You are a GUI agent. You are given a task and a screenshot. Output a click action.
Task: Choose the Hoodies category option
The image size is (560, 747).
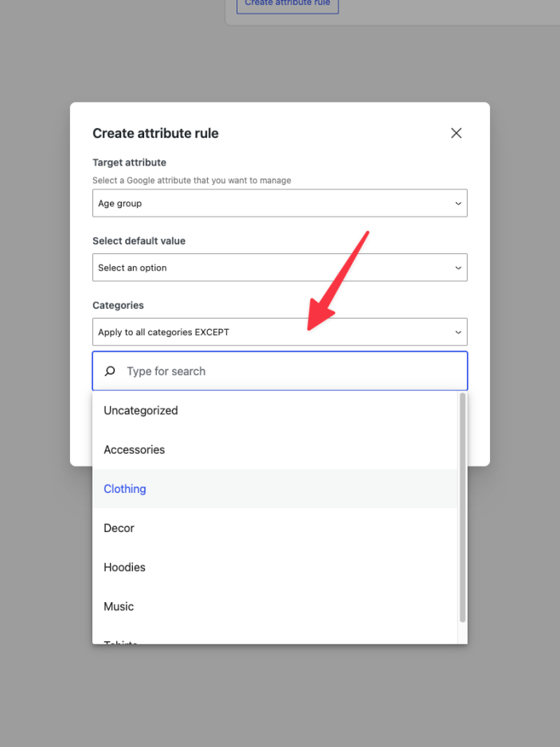coord(124,567)
